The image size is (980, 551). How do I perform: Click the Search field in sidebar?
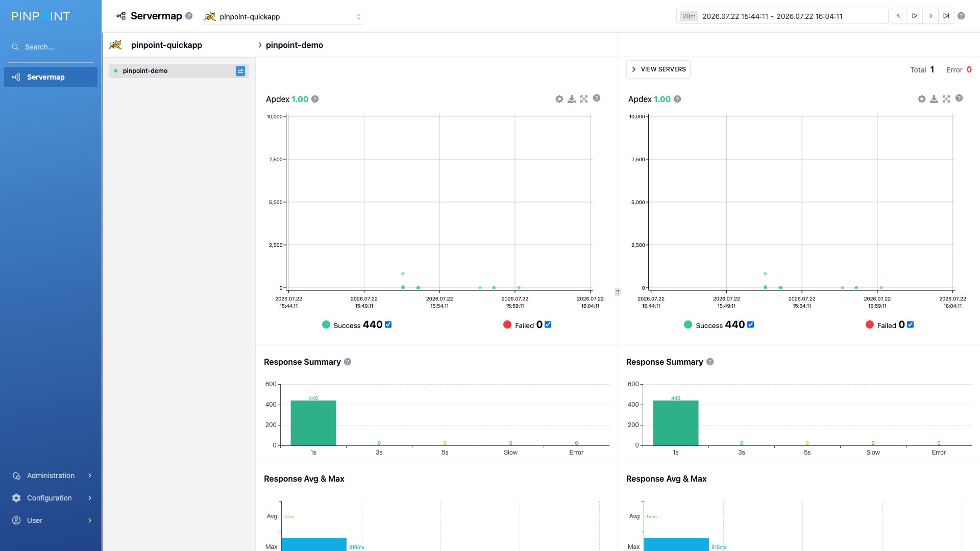click(x=51, y=47)
